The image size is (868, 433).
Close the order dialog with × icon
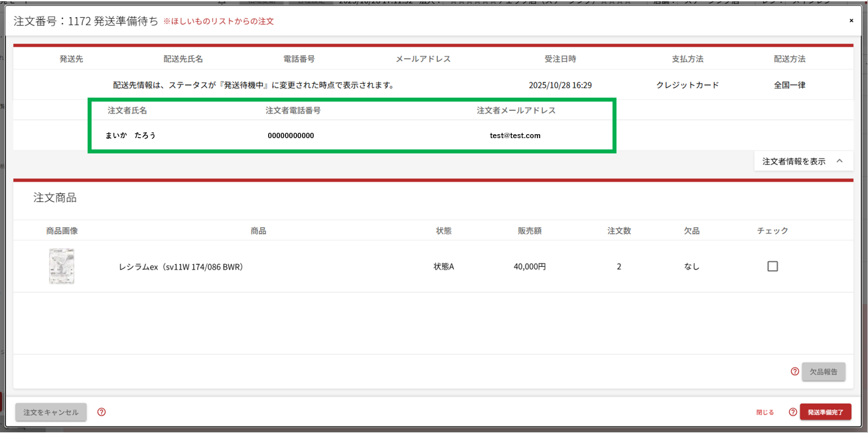coord(851,21)
